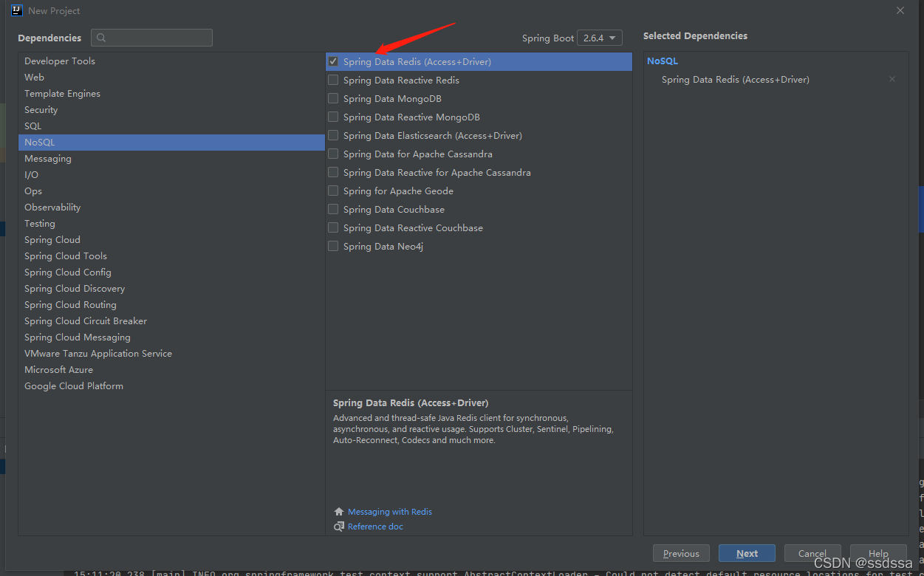
Task: Click the dependencies search field
Action: tap(151, 38)
